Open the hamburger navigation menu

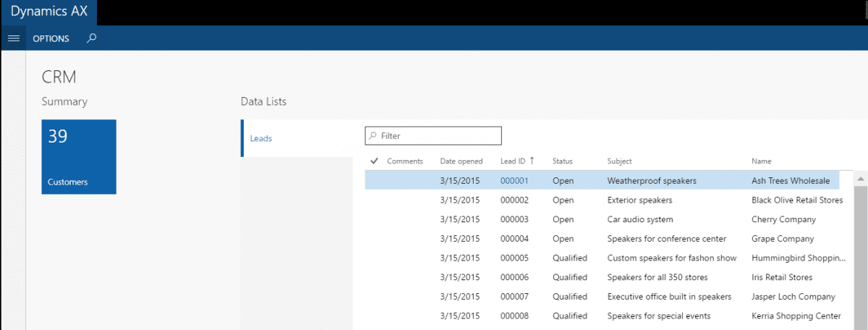(12, 38)
